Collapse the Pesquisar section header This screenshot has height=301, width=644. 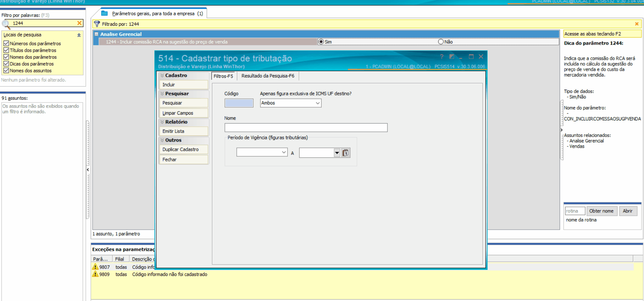(x=162, y=94)
